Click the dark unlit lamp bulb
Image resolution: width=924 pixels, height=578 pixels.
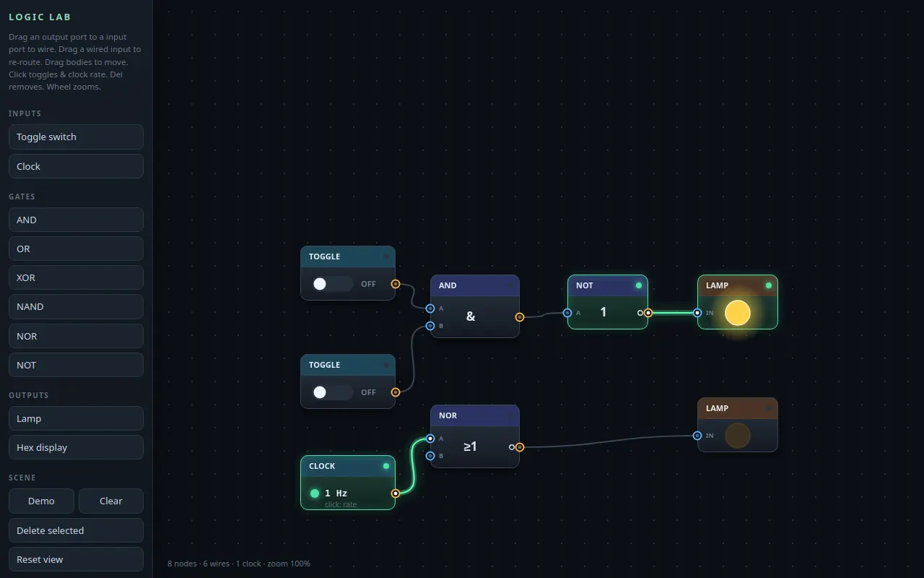tap(738, 436)
